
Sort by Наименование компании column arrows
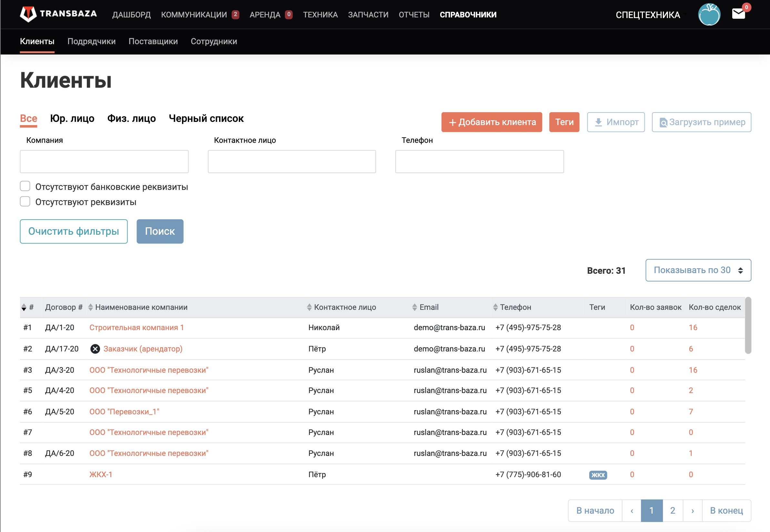point(90,307)
